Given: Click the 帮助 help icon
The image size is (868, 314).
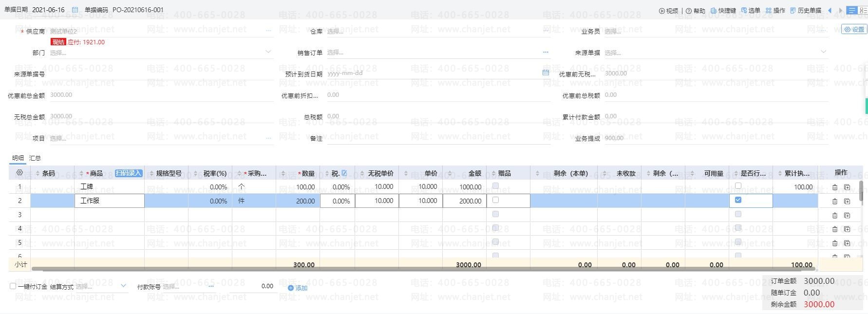Looking at the screenshot, I should (689, 11).
